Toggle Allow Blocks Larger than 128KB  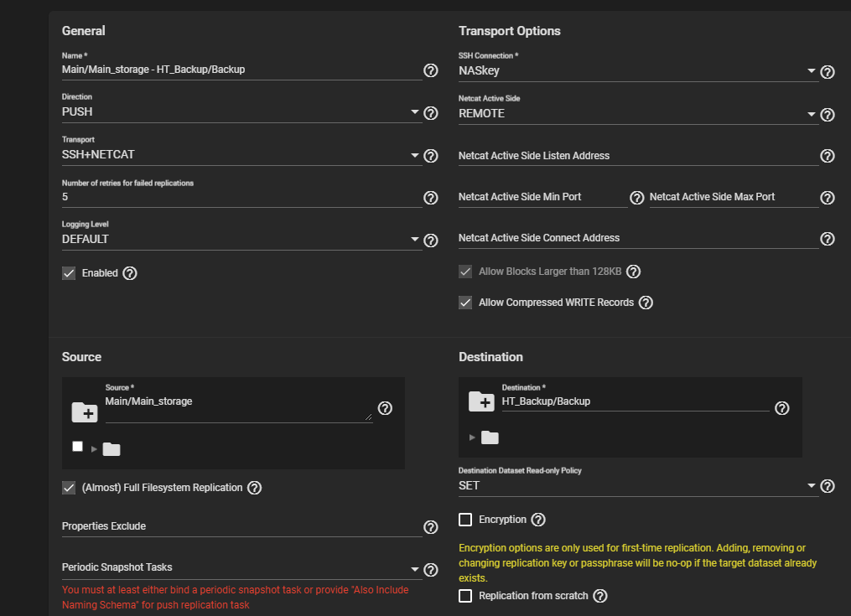[465, 272]
